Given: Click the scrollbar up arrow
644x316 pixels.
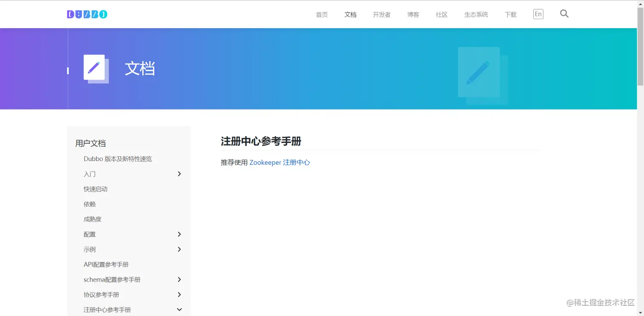Looking at the screenshot, I should pos(640,3).
